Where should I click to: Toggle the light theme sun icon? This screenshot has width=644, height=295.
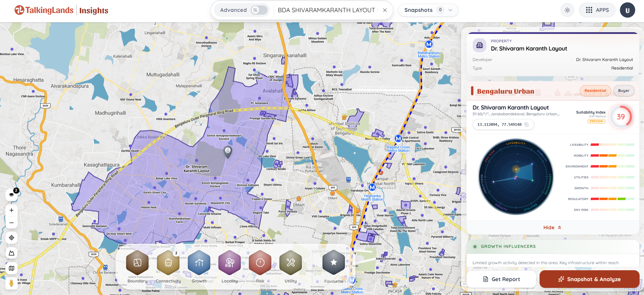coord(567,10)
